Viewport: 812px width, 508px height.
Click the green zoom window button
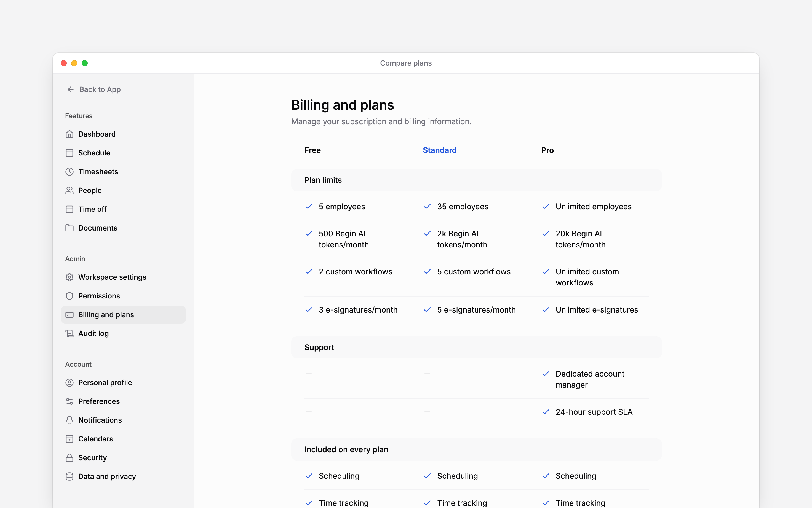coord(85,63)
